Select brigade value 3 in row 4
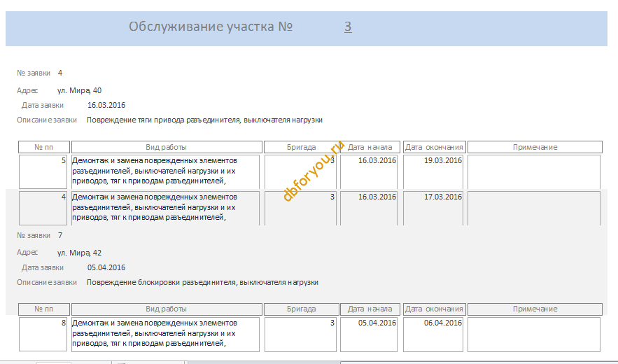 [301, 208]
